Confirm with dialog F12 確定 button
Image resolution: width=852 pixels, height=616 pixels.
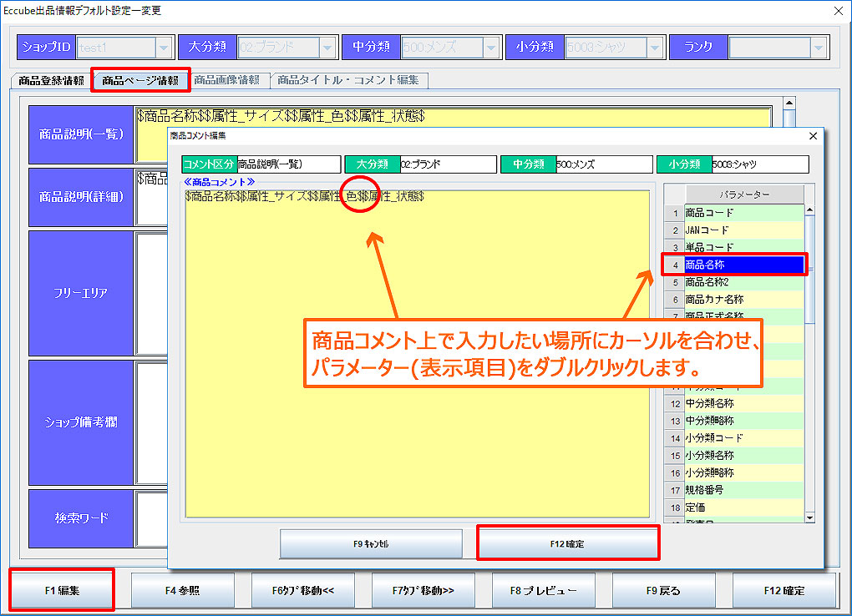click(568, 543)
